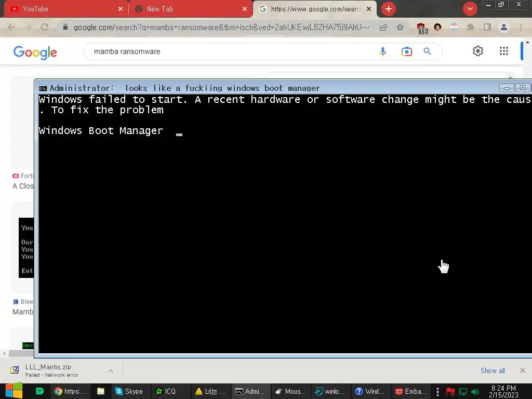Open Chrome three-dot menu
Viewport: 532px width, 399px height.
click(521, 27)
